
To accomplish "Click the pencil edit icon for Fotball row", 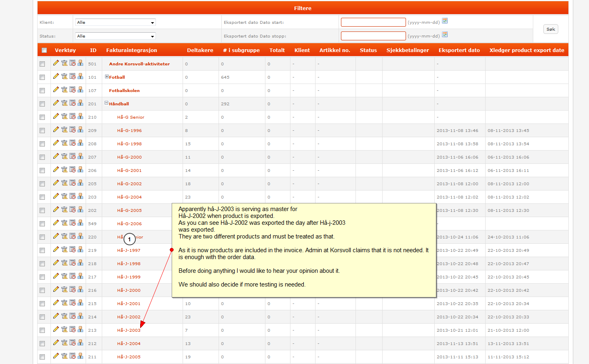I will (56, 76).
